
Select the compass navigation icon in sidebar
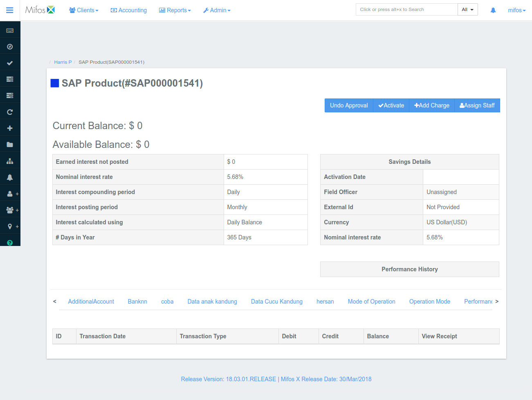(10, 46)
